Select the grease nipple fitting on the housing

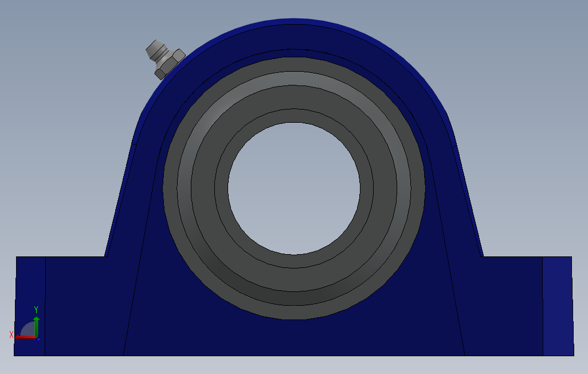click(165, 59)
